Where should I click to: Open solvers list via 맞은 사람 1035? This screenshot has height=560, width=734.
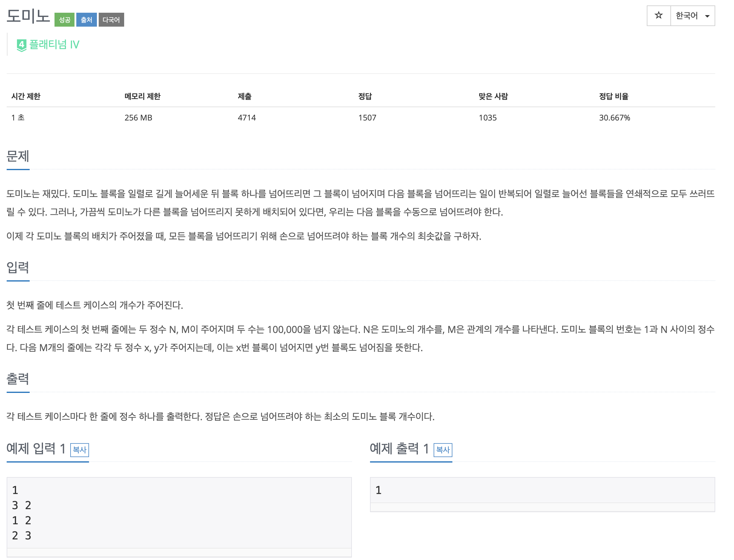[487, 117]
